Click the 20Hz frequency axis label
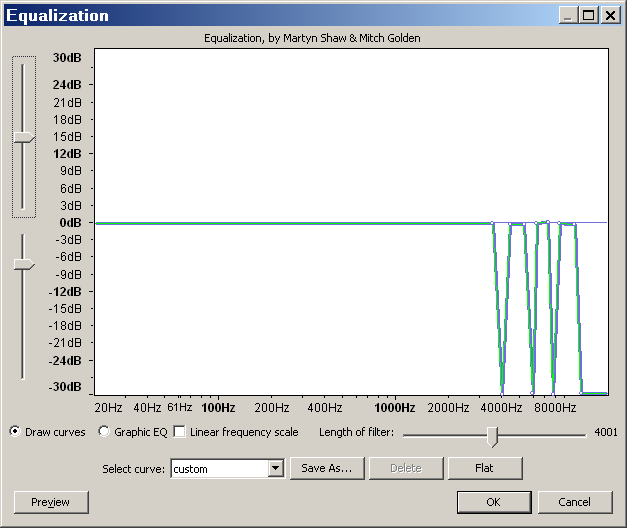The image size is (627, 528). (x=108, y=408)
